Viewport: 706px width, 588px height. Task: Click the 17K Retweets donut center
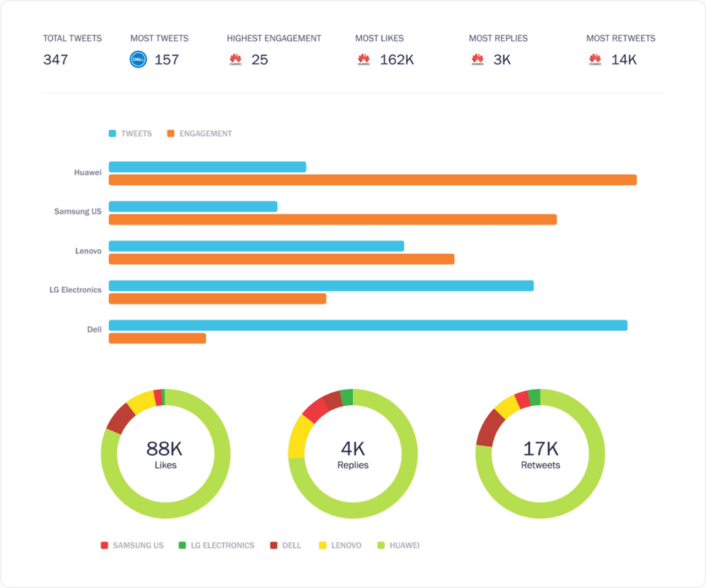[x=541, y=454]
